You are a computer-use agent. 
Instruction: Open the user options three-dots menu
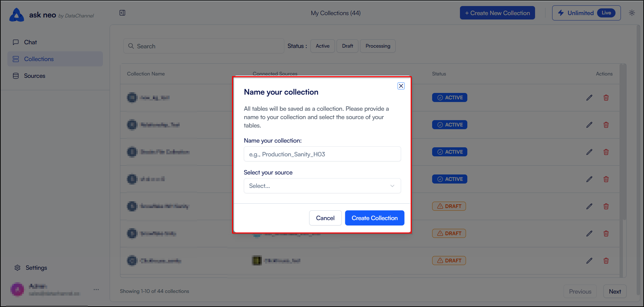pyautogui.click(x=96, y=289)
